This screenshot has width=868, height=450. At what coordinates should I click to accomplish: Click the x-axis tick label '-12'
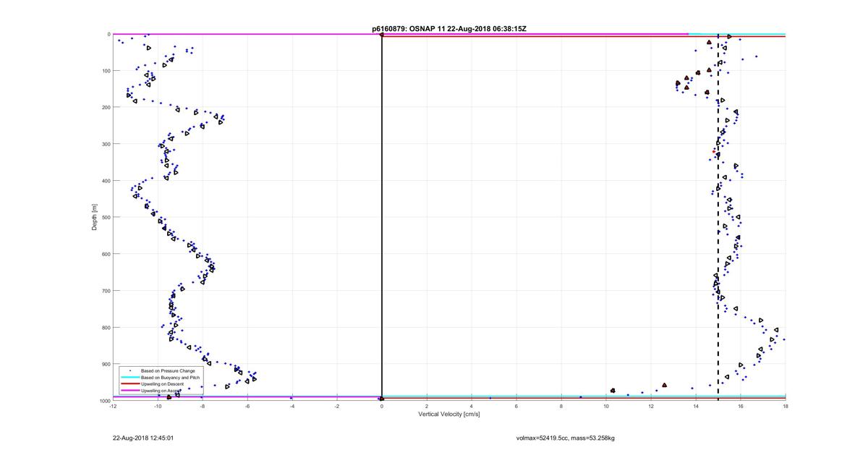[x=113, y=406]
